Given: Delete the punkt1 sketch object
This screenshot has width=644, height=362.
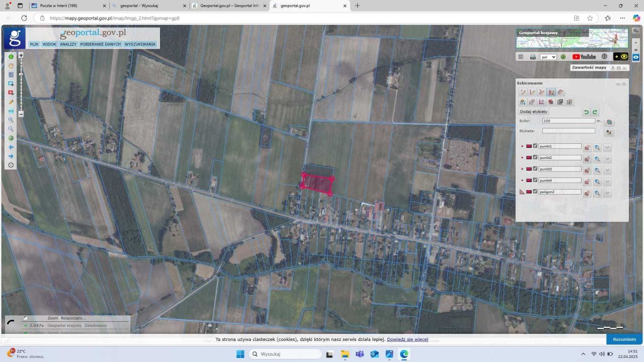Looking at the screenshot, I should coord(587,148).
